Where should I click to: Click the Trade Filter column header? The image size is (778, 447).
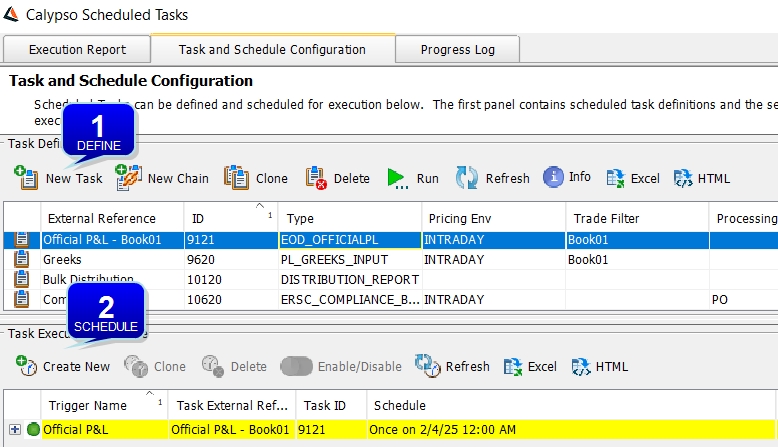[x=637, y=218]
